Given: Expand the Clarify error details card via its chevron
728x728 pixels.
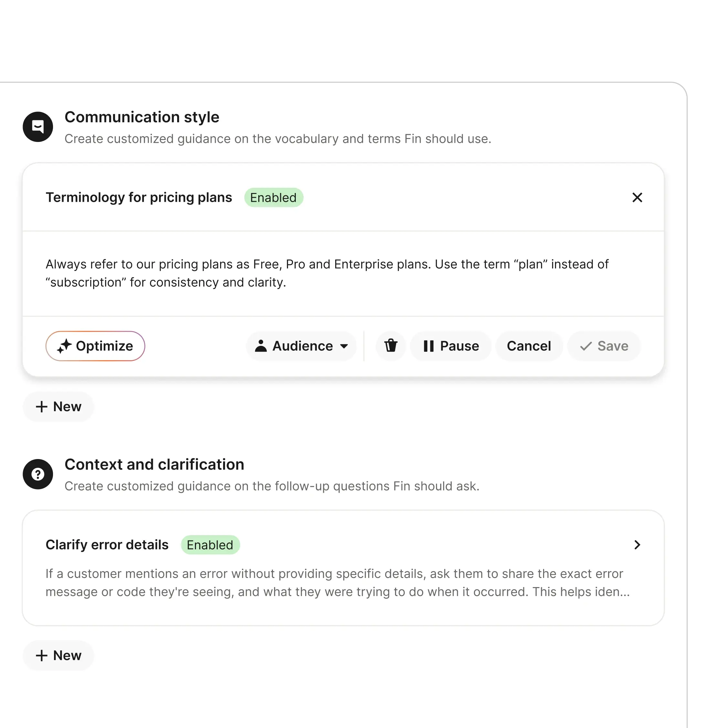Looking at the screenshot, I should click(637, 545).
